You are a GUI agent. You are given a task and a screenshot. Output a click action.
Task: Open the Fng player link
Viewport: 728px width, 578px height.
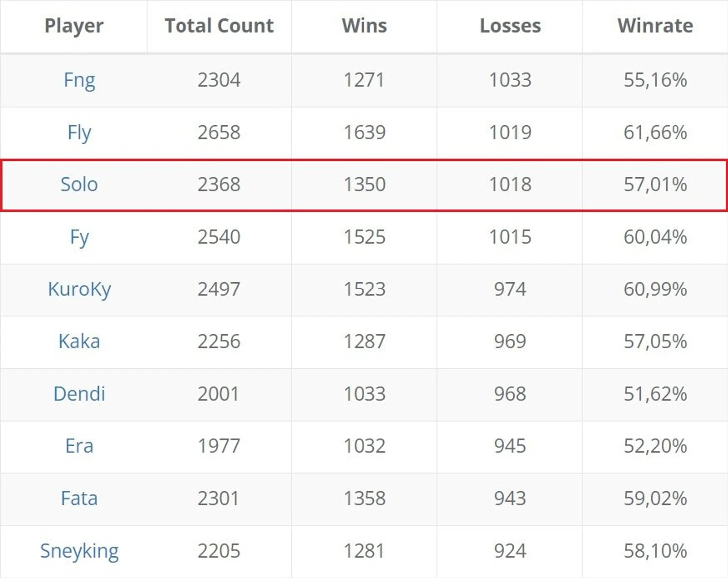coord(79,80)
